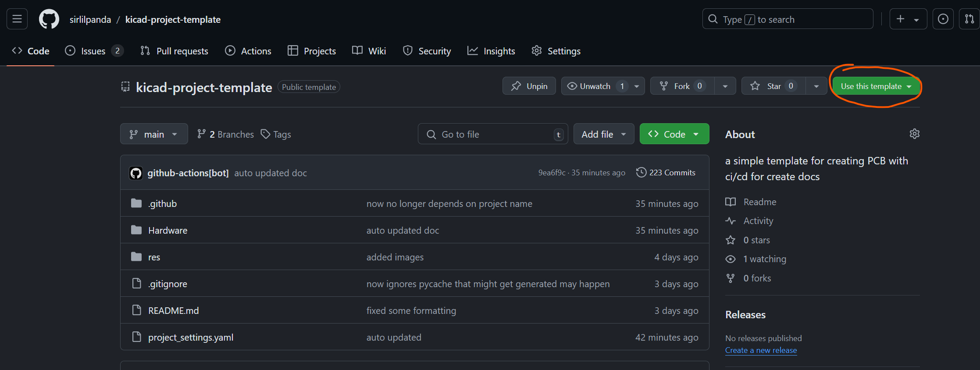980x370 pixels.
Task: Open the Tags list
Action: click(276, 134)
